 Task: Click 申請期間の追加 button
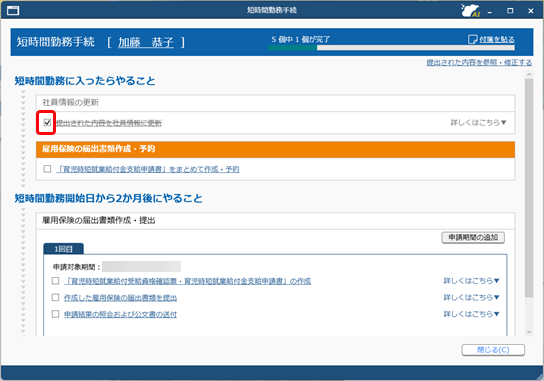tap(473, 237)
